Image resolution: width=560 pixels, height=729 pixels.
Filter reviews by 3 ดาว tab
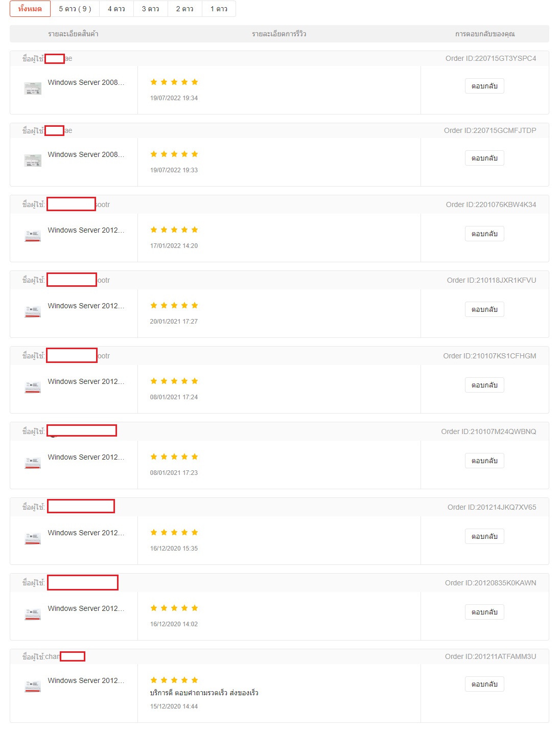[x=151, y=9]
